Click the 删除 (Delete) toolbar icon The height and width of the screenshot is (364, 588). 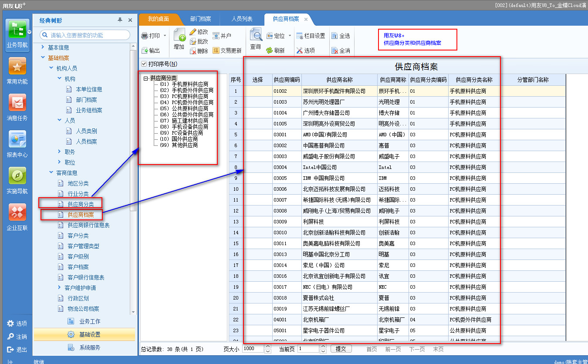point(193,51)
